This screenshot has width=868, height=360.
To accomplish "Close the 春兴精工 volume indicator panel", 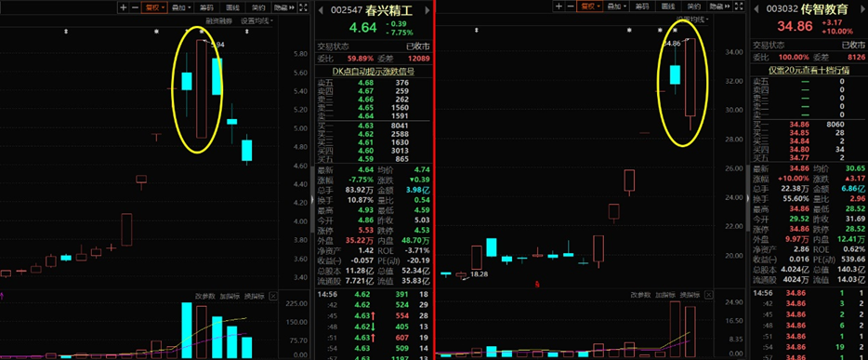I will 273,297.
